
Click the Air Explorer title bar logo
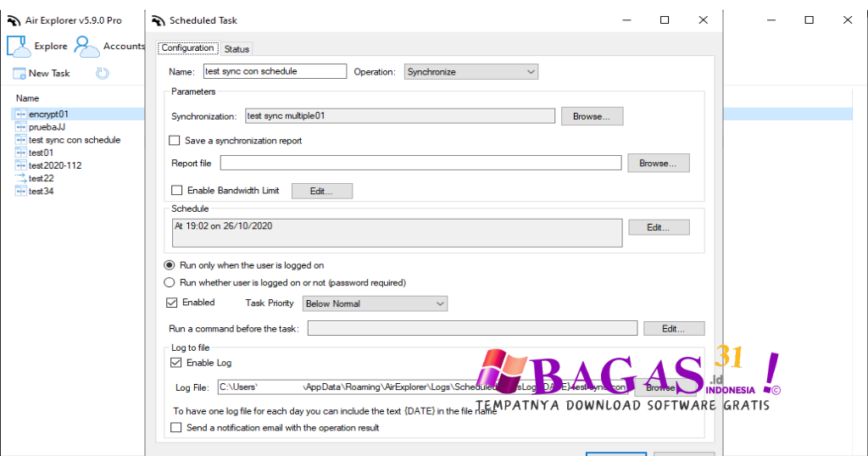pos(14,20)
